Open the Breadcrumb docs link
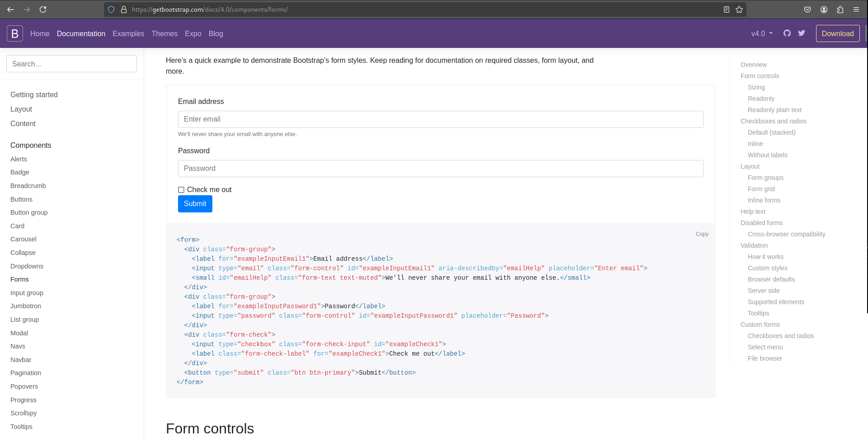Screen dimensions: 868x442 [x=28, y=186]
